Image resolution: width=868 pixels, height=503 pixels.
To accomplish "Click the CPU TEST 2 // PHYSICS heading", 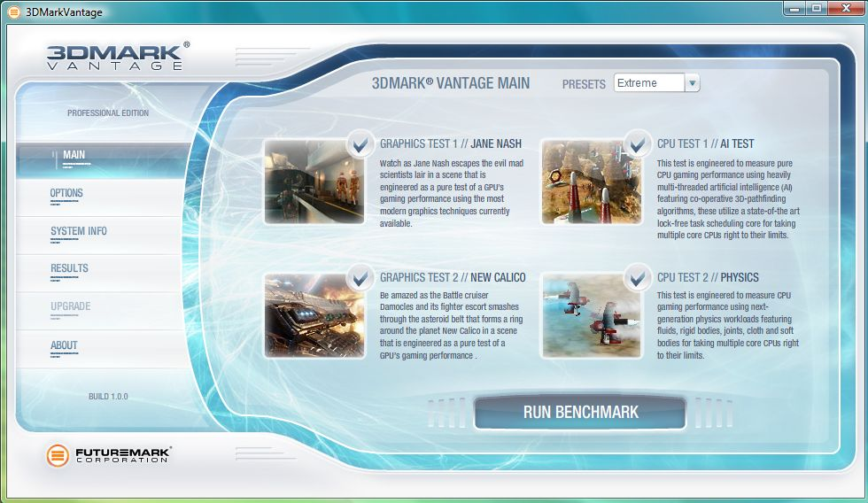I will coord(708,278).
